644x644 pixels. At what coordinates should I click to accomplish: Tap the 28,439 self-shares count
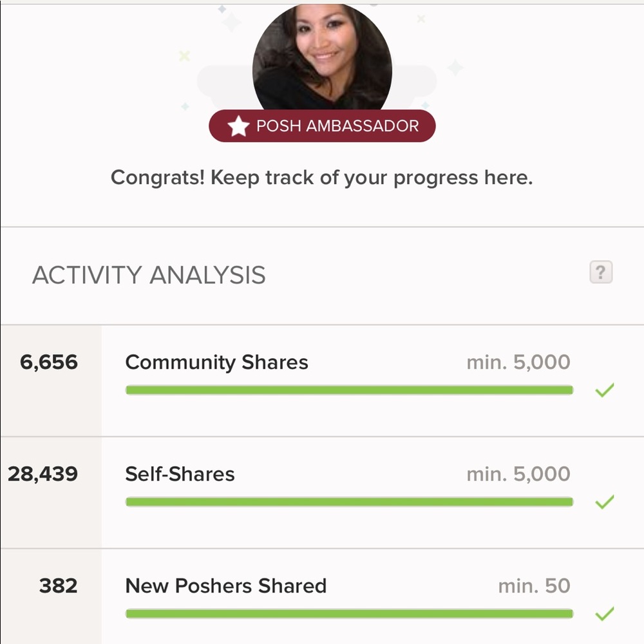[43, 475]
